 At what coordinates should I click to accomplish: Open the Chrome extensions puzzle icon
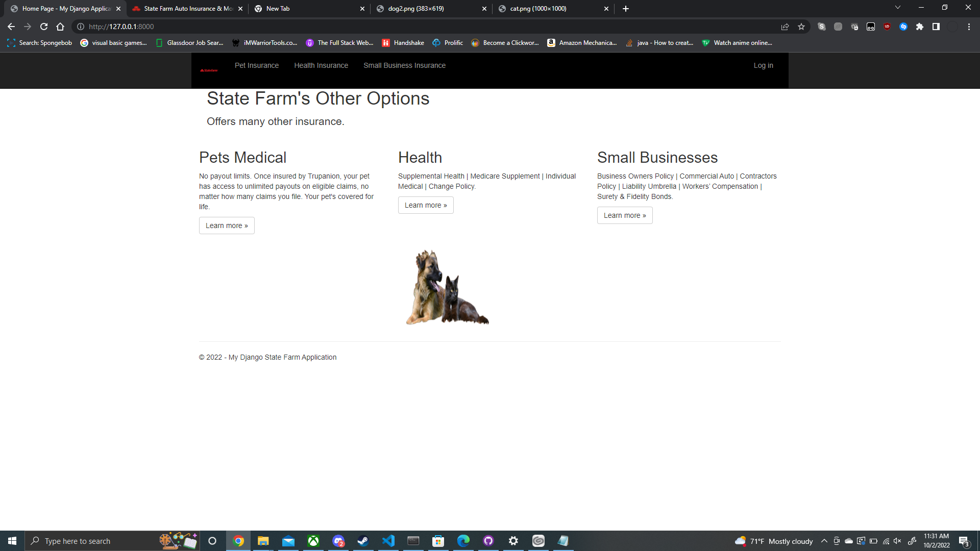920,27
